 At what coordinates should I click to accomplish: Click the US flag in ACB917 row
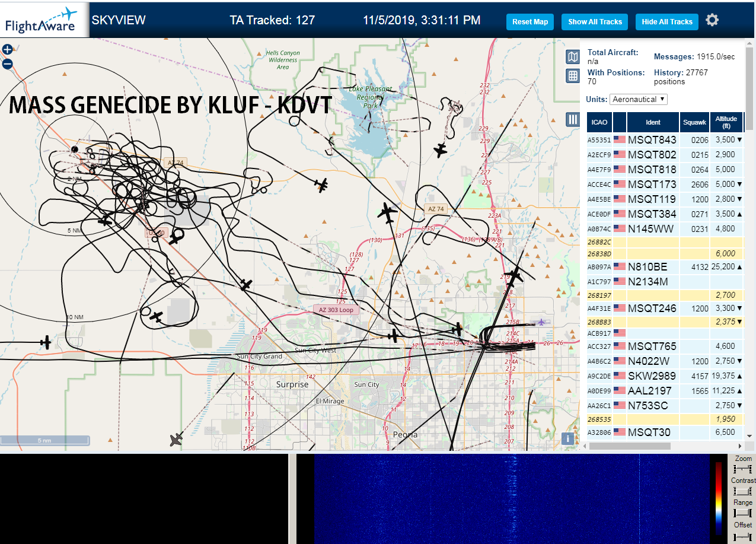click(x=620, y=333)
